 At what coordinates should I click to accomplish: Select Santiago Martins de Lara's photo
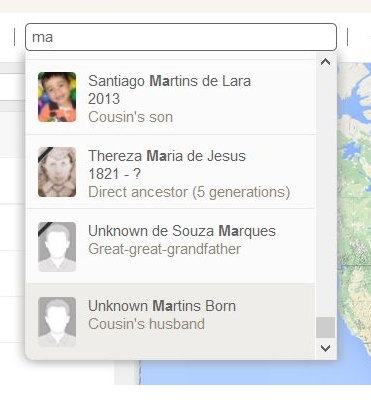[57, 97]
